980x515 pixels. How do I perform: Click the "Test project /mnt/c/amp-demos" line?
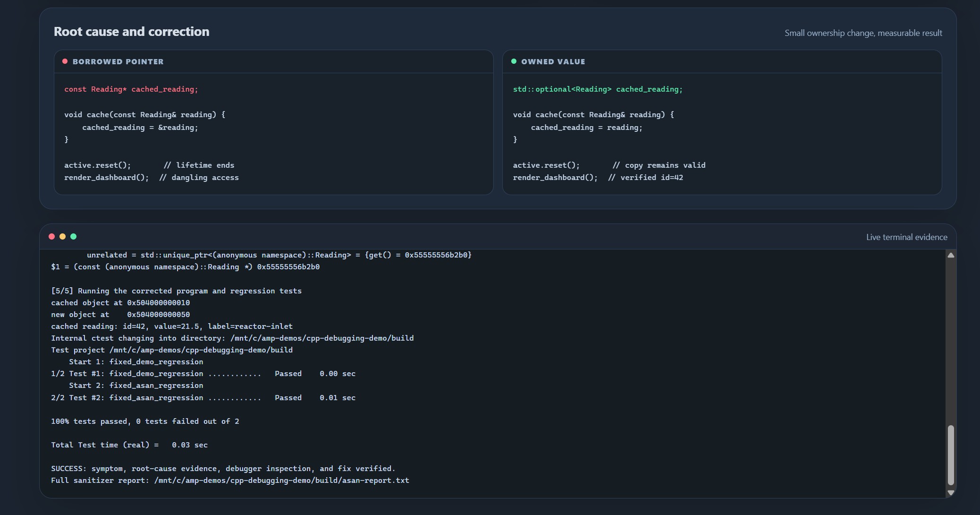(x=172, y=350)
